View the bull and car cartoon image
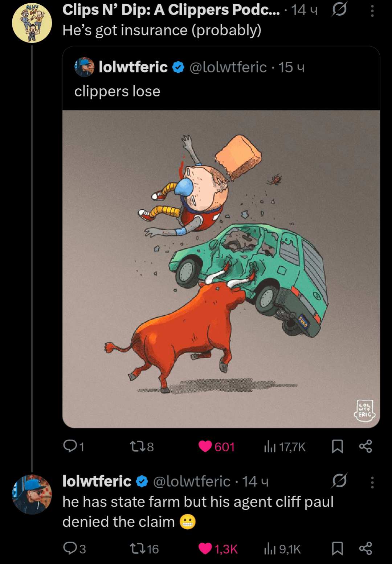 pos(221,269)
